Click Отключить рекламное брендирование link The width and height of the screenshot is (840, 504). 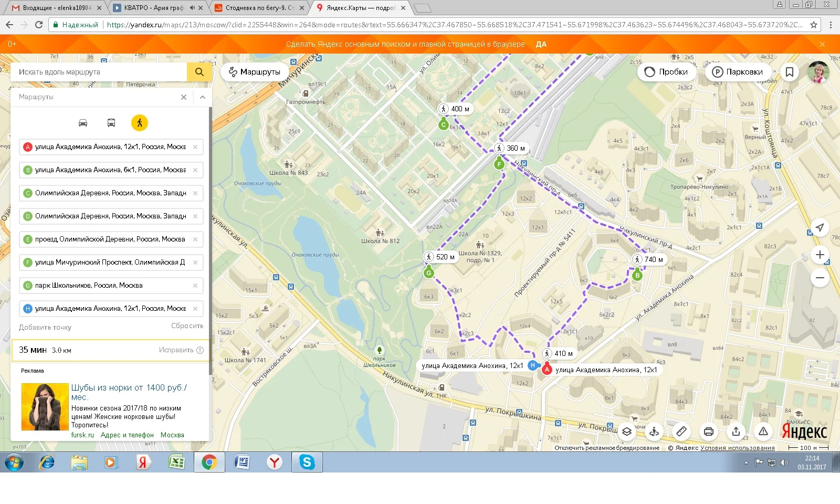[607, 448]
